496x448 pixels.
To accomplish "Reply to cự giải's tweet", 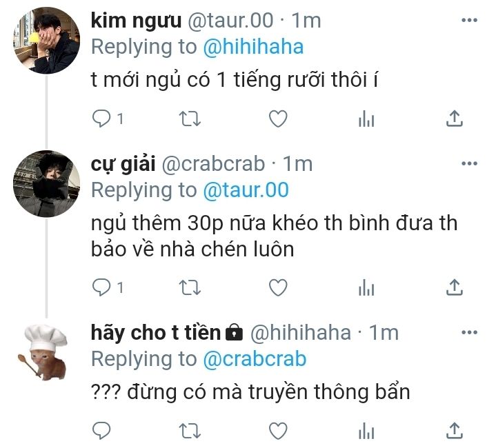I will coord(101,287).
